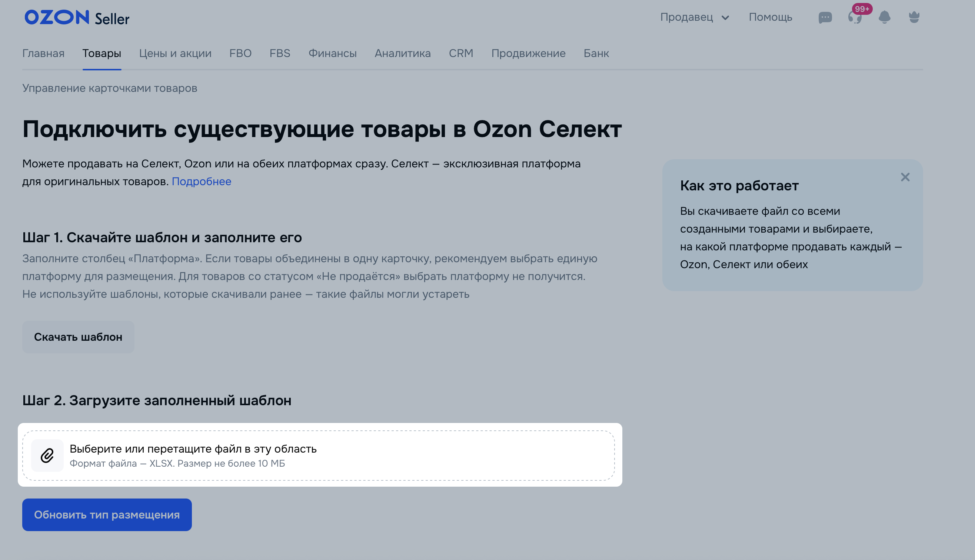Open the FBS tab
The image size is (975, 560).
tap(280, 53)
